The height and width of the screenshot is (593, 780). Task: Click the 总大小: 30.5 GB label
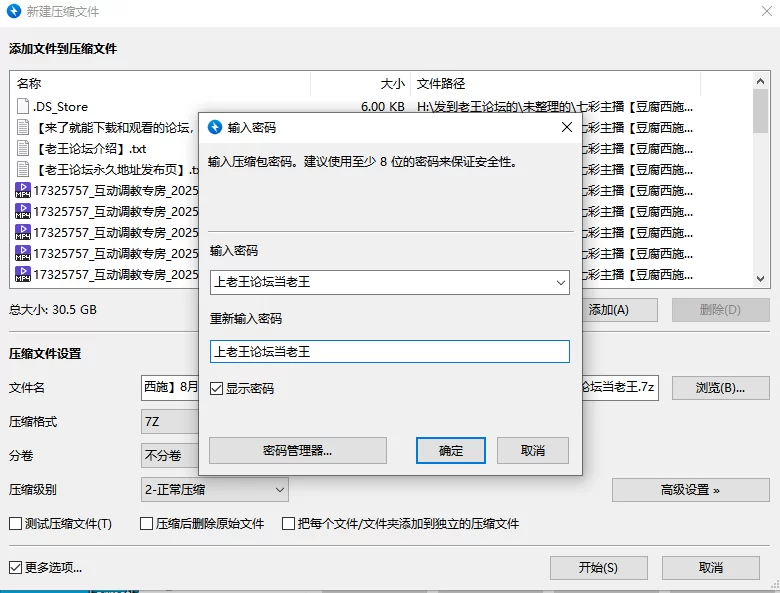pyautogui.click(x=53, y=309)
